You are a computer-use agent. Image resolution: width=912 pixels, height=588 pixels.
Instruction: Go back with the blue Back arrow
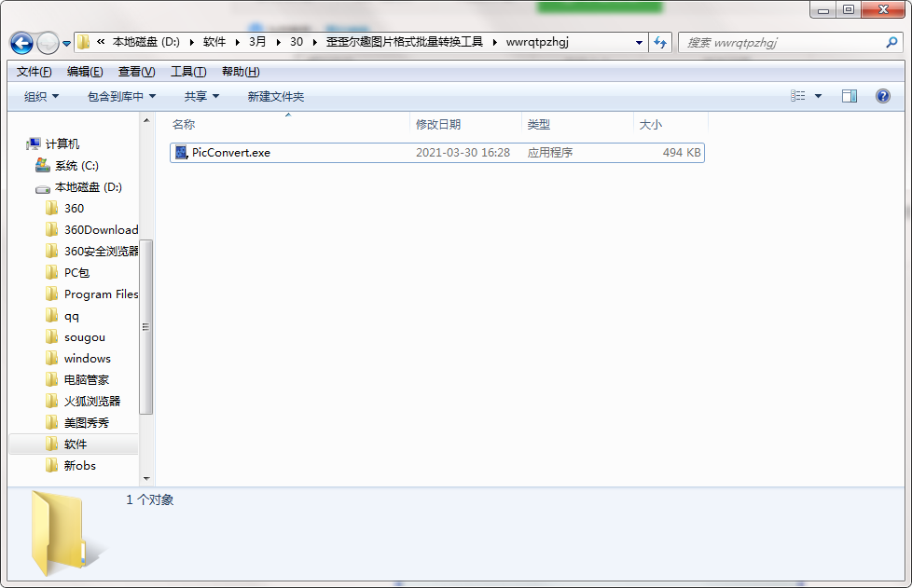pyautogui.click(x=21, y=43)
